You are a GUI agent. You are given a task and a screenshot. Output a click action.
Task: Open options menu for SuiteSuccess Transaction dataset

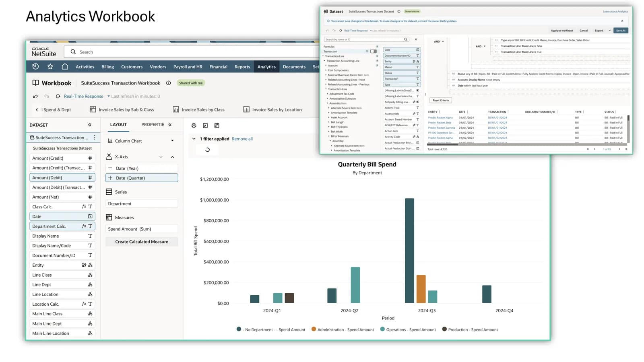(x=95, y=137)
